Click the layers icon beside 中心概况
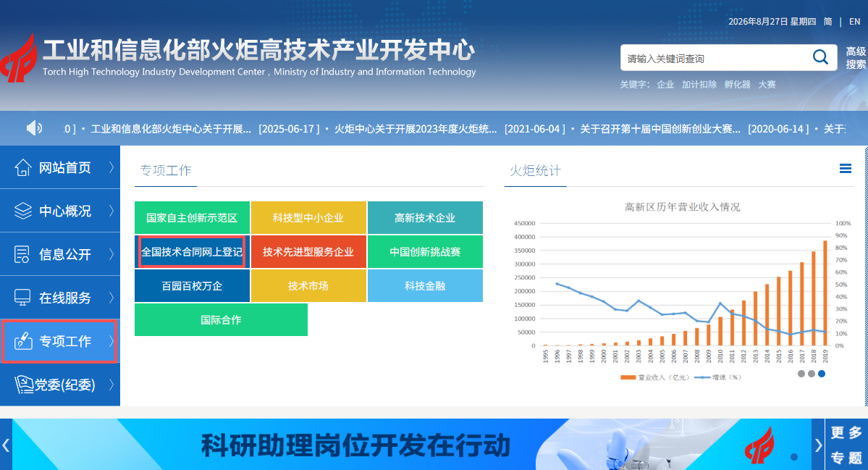Screen dimensions: 868x470 (x=22, y=211)
